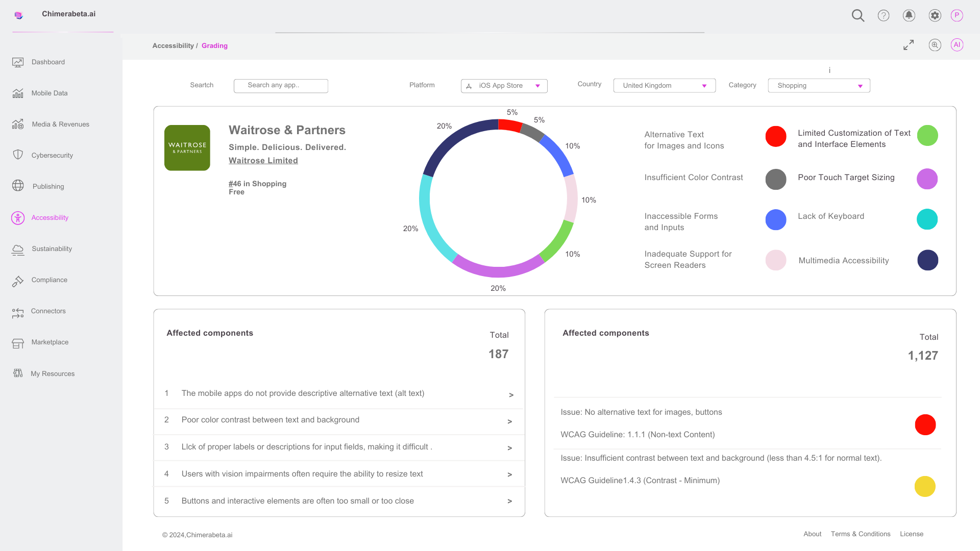This screenshot has height=551, width=980.
Task: Open the Waitrose Limited developer link
Action: (263, 161)
